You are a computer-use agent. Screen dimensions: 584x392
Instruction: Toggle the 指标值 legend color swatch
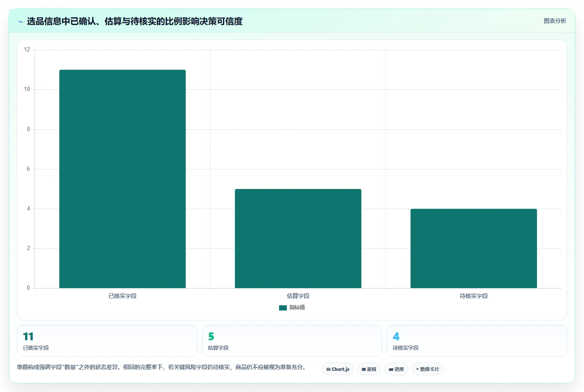pos(283,308)
